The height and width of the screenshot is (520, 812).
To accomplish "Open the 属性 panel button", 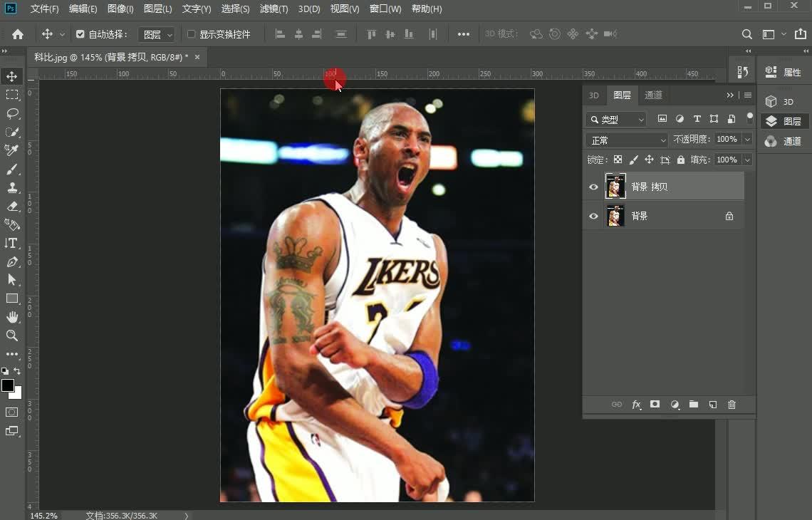I will (x=784, y=72).
